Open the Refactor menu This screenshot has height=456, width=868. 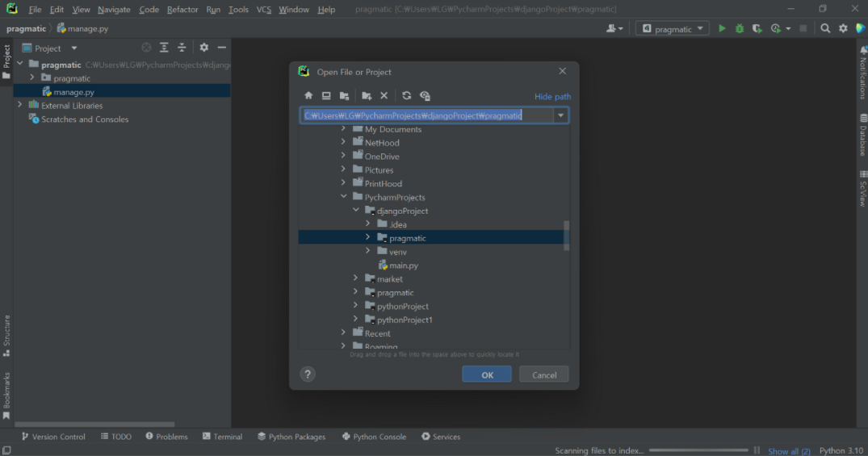[x=182, y=10]
